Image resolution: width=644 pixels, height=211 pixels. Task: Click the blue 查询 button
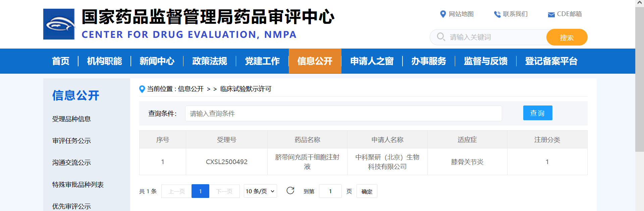[x=538, y=113]
